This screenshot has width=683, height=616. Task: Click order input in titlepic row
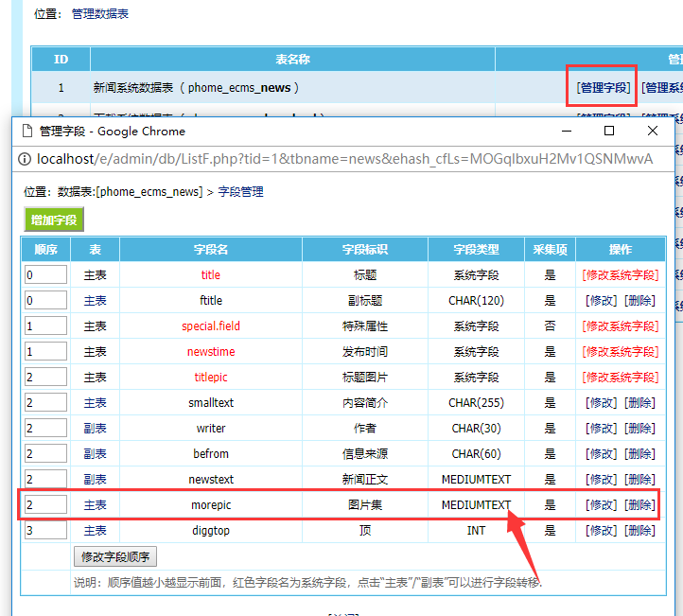[45, 377]
